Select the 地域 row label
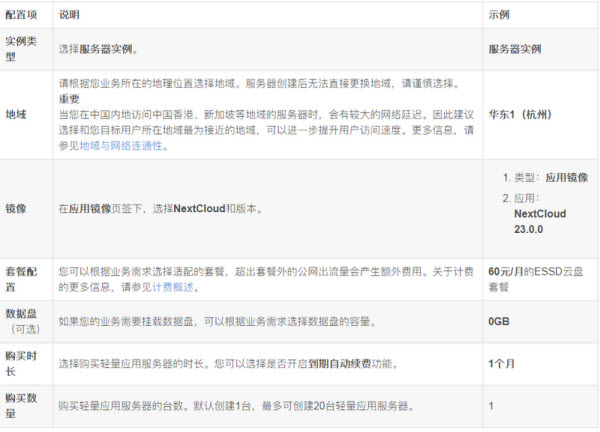 tap(16, 114)
